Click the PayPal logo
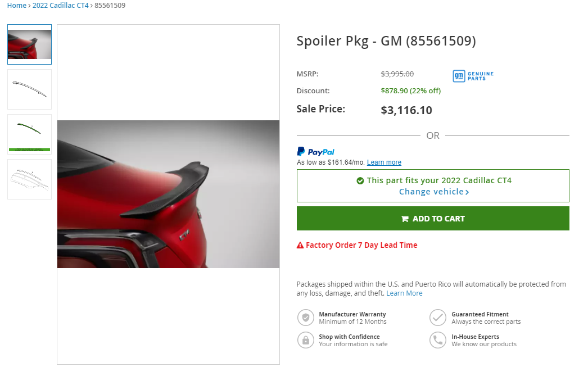The width and height of the screenshot is (588, 376). (315, 152)
